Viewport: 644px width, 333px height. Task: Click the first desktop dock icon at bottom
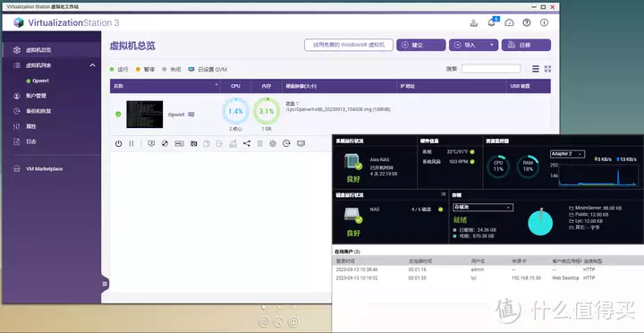[265, 321]
